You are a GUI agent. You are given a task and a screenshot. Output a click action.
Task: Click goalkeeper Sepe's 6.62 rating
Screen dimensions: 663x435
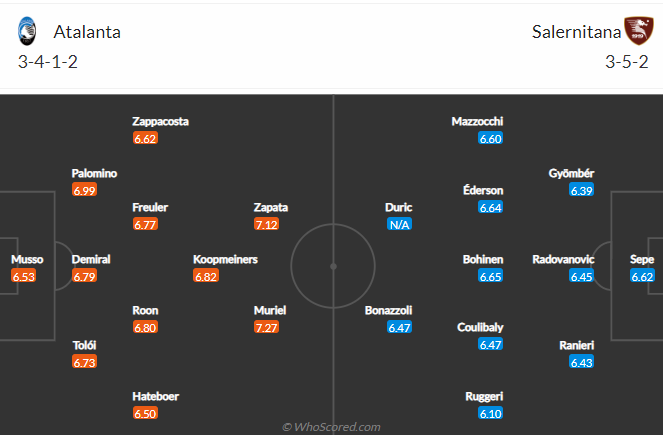click(x=642, y=276)
